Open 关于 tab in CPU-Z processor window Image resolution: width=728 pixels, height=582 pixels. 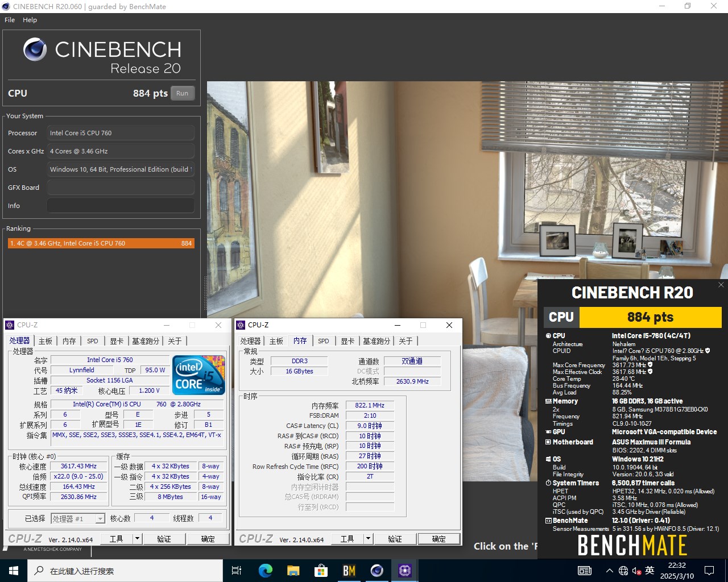(175, 341)
